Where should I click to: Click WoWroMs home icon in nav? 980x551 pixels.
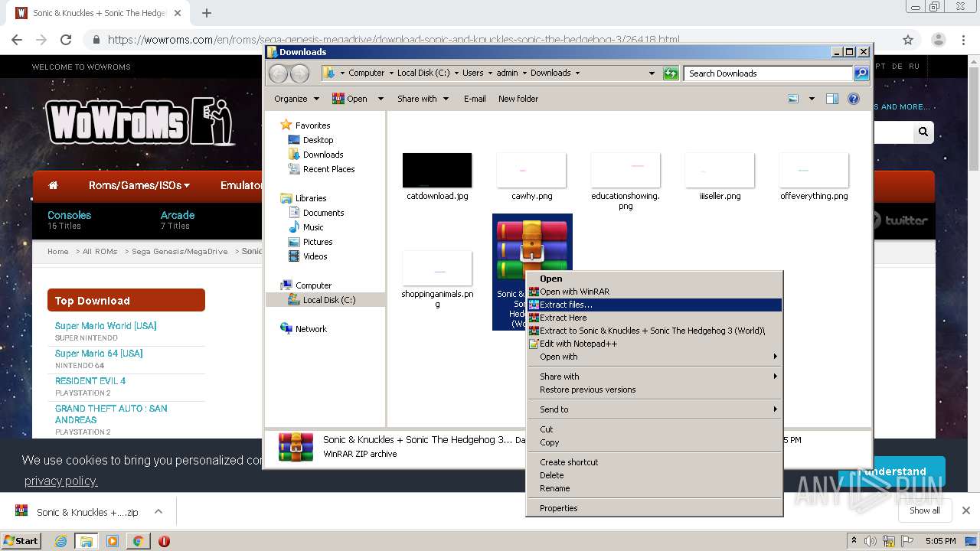53,185
